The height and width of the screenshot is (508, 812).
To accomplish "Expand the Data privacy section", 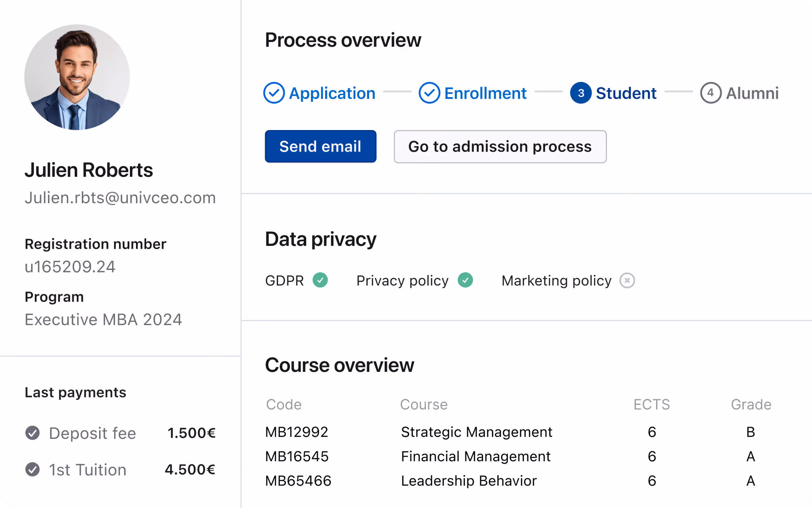I will point(320,239).
